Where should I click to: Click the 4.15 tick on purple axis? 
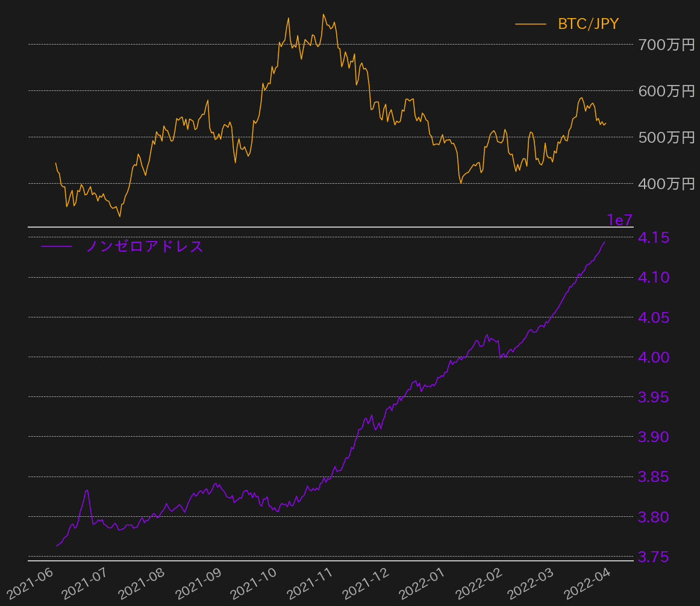654,238
